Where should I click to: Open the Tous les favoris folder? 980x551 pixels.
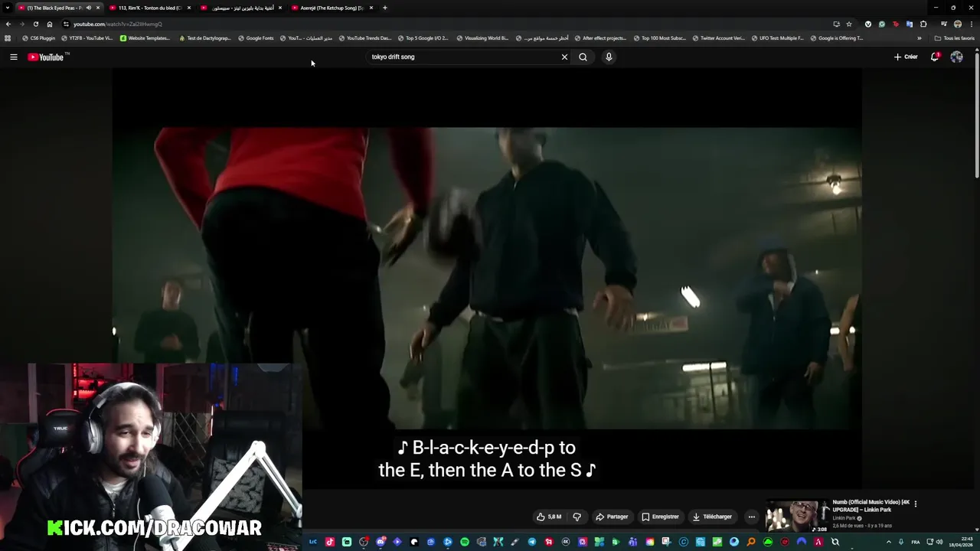tap(954, 37)
